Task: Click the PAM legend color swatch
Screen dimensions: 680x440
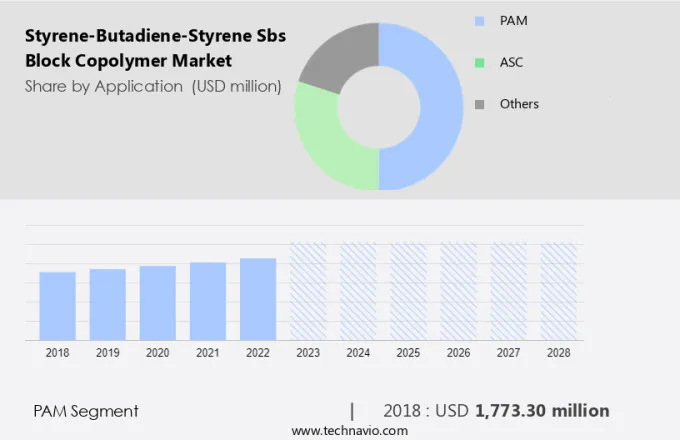Action: (x=479, y=20)
